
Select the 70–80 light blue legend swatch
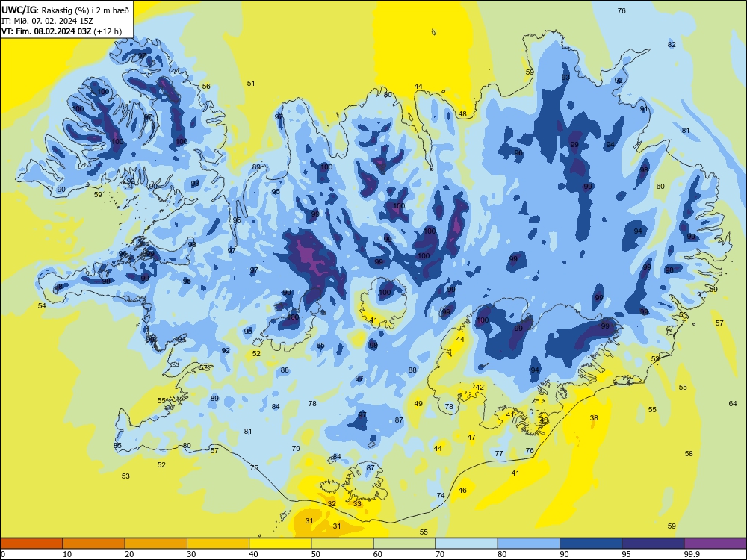point(466,544)
